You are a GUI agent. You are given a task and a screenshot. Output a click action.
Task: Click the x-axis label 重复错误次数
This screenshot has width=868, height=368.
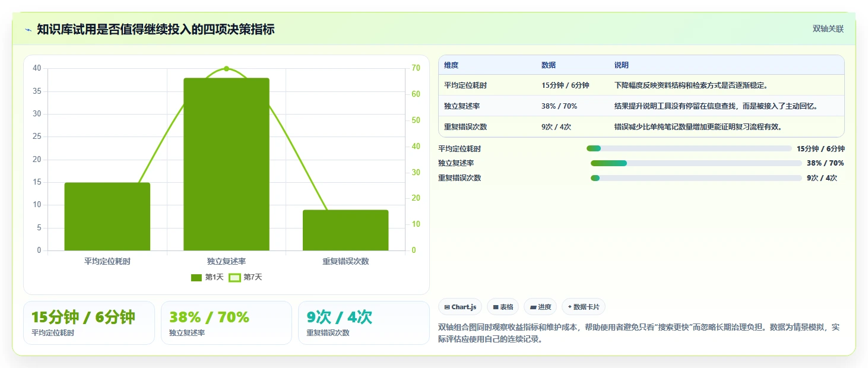click(x=346, y=261)
